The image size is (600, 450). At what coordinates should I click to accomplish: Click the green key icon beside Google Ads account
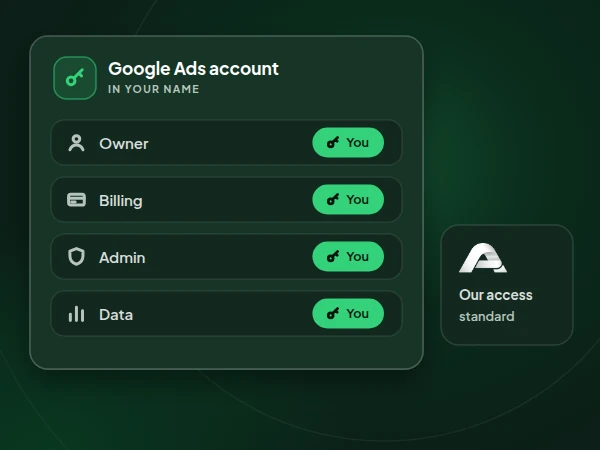tap(75, 78)
